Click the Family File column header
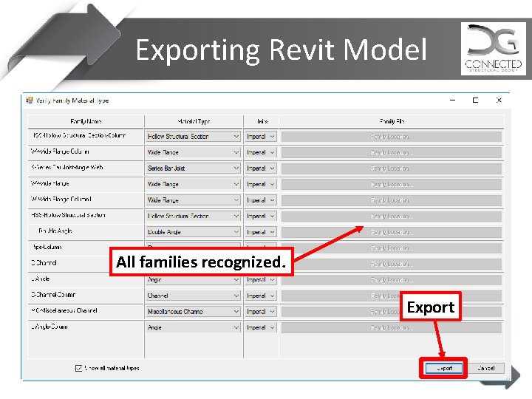This screenshot has width=532, height=399. click(392, 121)
